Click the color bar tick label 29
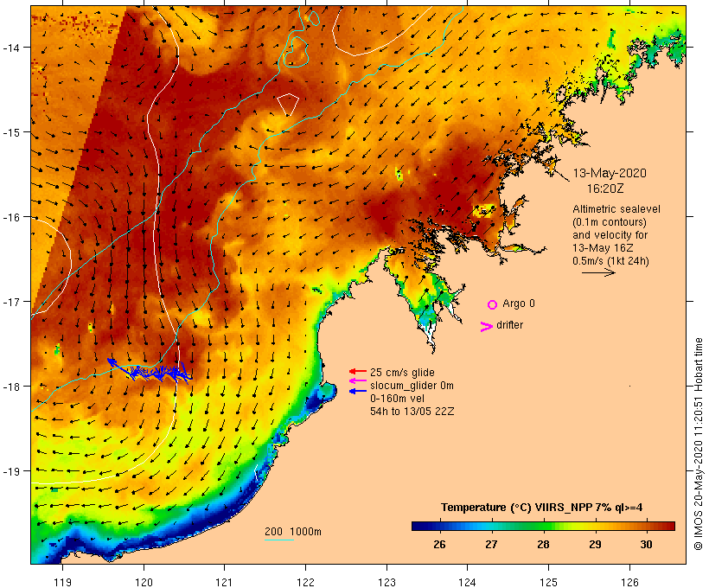Screen dimensions: 709x588 coord(595,545)
